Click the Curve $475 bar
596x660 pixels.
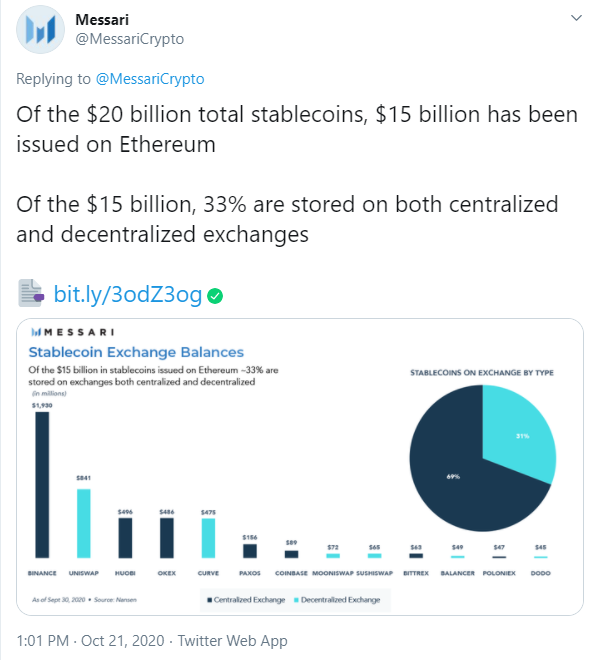coord(208,538)
